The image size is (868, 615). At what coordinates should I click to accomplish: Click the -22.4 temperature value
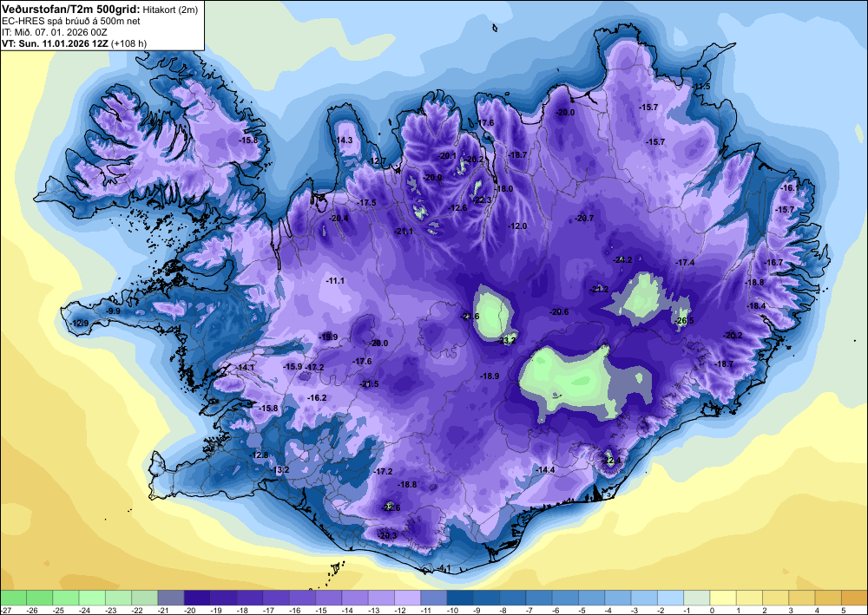tap(612, 460)
